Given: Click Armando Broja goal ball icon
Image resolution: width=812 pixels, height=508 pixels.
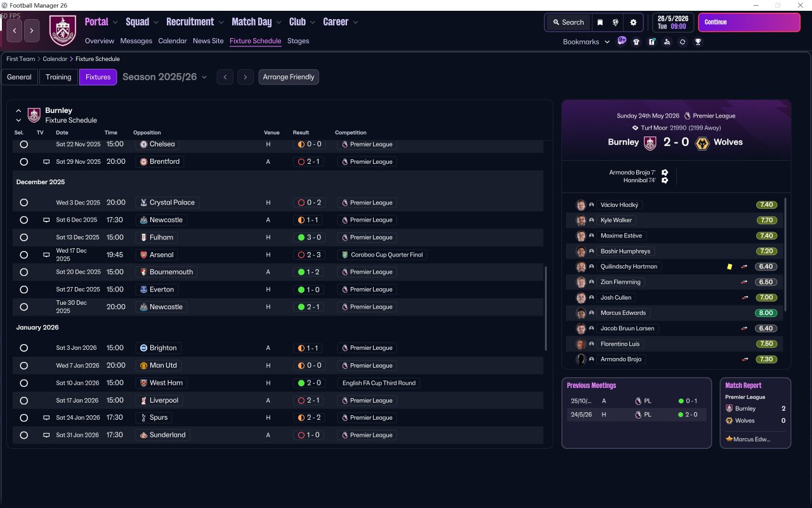Looking at the screenshot, I should [664, 173].
